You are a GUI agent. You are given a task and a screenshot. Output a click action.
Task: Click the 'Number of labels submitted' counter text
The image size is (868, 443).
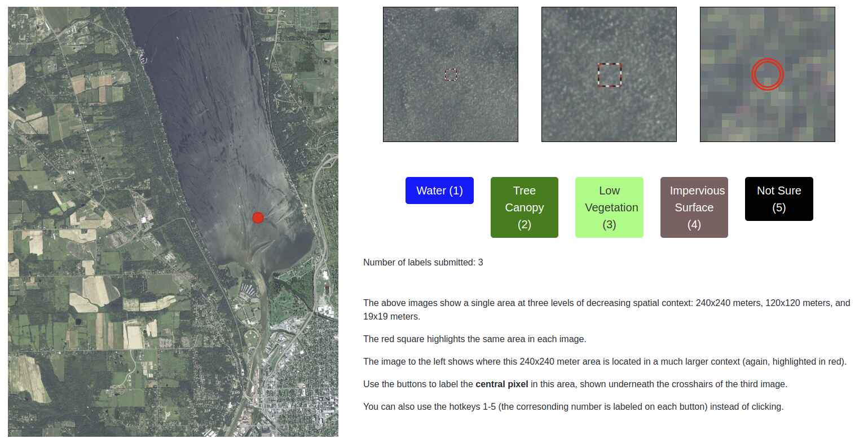pos(423,262)
